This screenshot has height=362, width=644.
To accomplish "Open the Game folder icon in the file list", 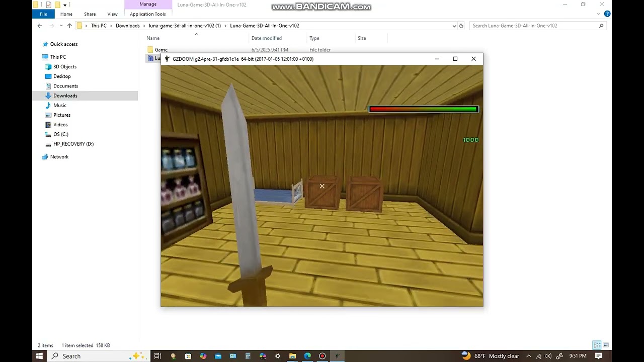I will click(x=150, y=50).
